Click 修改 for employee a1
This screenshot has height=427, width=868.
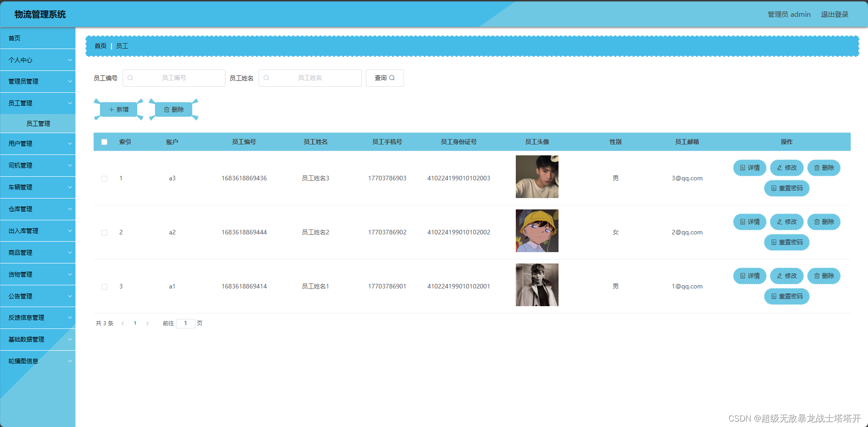coord(787,276)
